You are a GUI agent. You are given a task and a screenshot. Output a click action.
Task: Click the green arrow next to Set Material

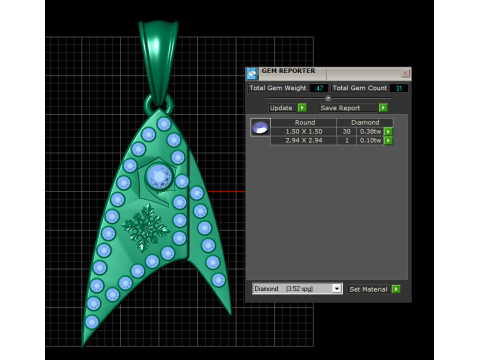point(396,289)
